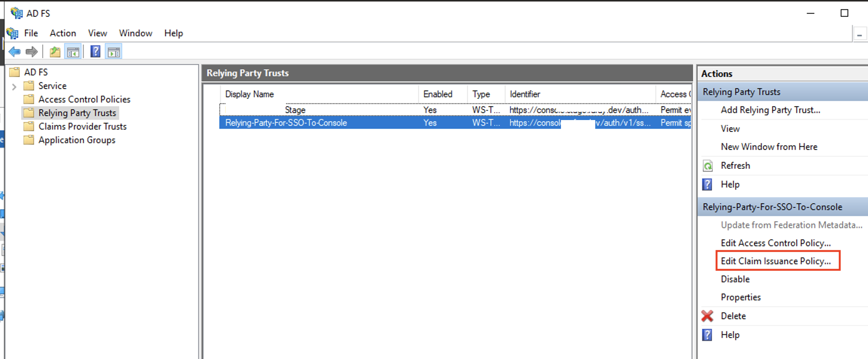The height and width of the screenshot is (359, 868).
Task: Open the View submenu in Actions pane
Action: (x=730, y=129)
